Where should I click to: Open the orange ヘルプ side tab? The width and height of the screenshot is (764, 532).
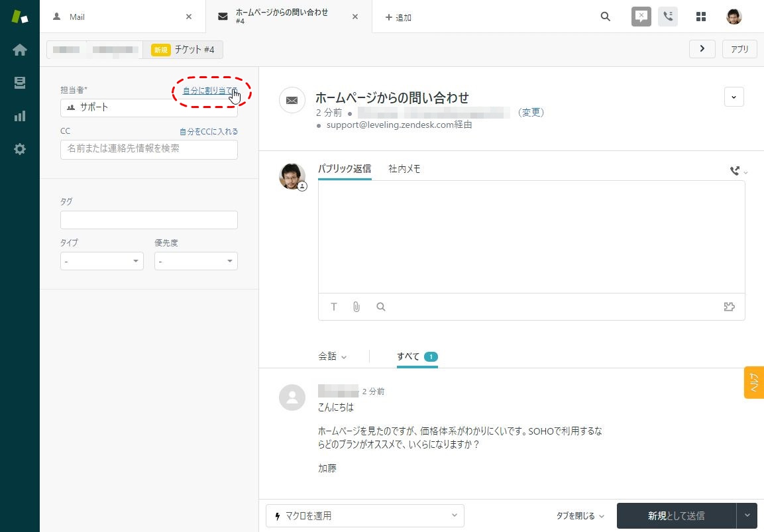[x=753, y=382]
